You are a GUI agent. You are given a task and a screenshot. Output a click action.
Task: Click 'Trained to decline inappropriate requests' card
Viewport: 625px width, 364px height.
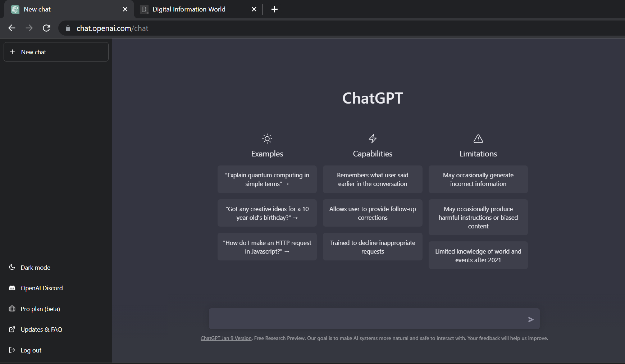pyautogui.click(x=373, y=247)
